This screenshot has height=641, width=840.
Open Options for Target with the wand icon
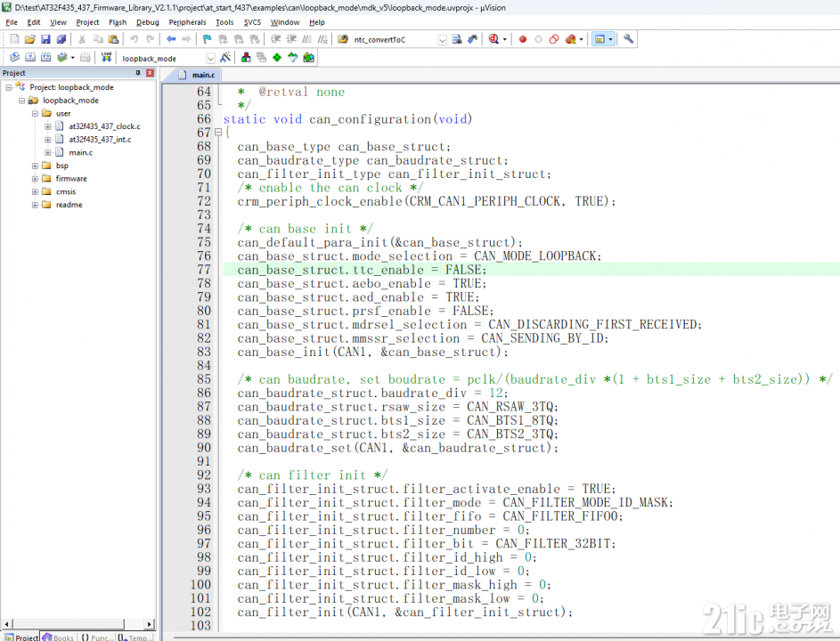[x=225, y=57]
